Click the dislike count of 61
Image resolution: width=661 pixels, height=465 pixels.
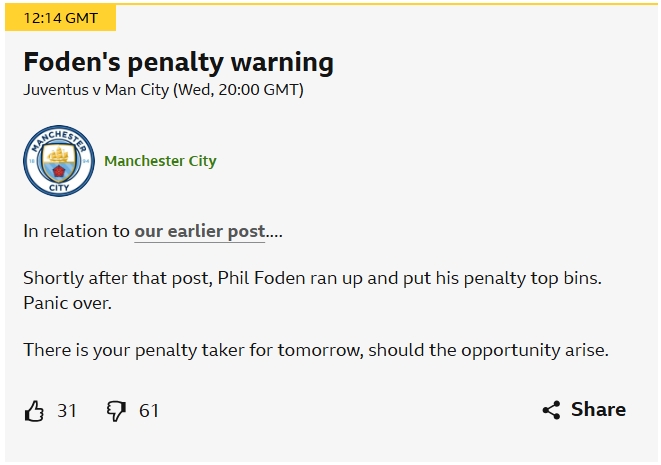[149, 410]
